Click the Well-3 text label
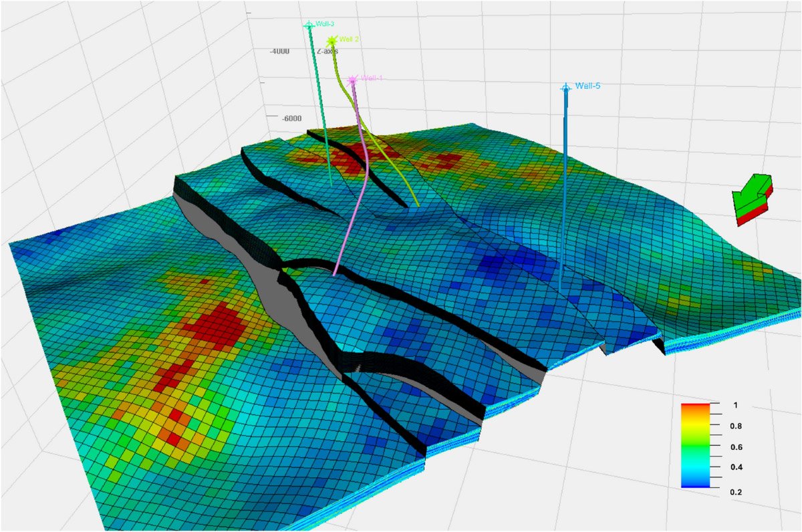The width and height of the screenshot is (802, 532). tap(325, 25)
